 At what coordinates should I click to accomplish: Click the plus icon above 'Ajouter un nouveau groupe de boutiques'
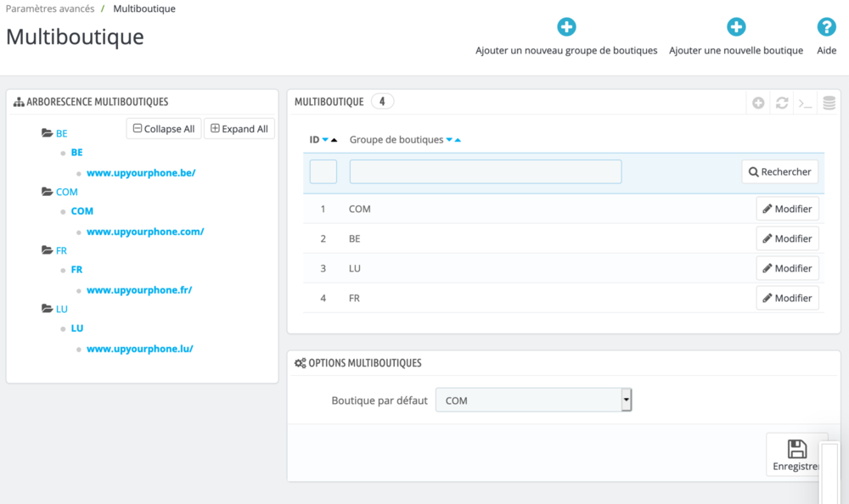point(566,26)
